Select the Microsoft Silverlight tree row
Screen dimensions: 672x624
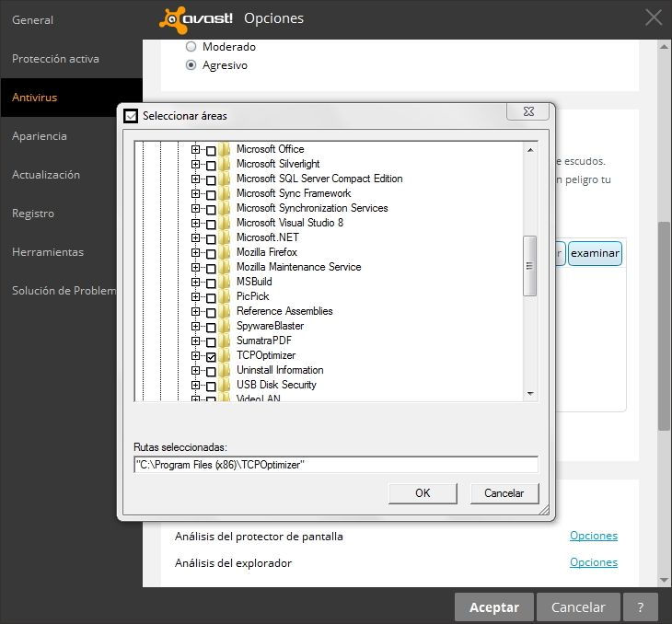coord(278,164)
